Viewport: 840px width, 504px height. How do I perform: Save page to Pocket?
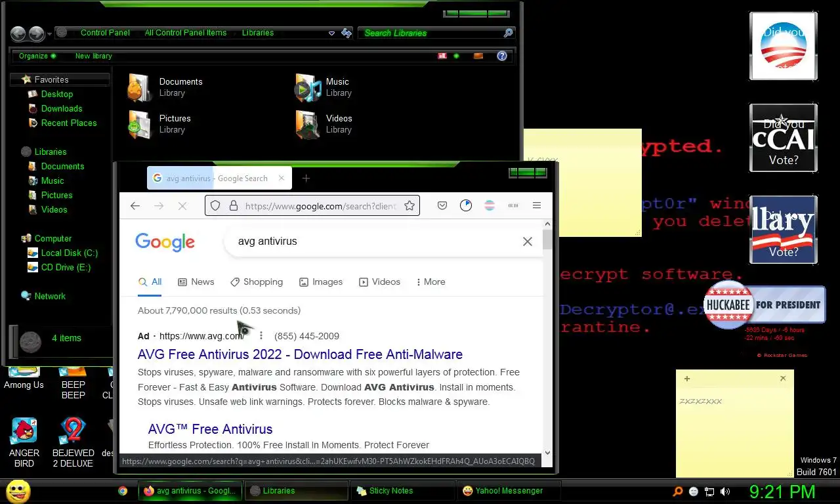point(442,206)
